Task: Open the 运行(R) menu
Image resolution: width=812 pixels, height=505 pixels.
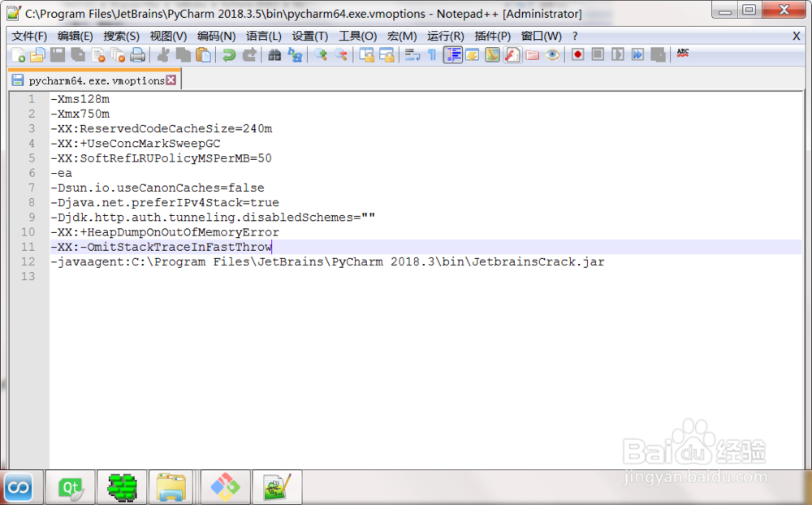Action: (445, 36)
